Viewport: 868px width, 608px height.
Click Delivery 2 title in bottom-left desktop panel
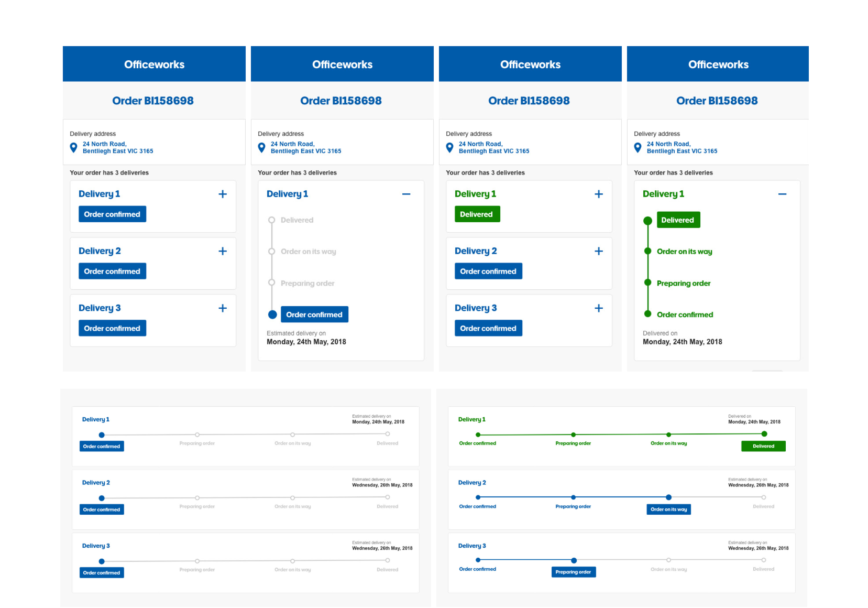96,483
